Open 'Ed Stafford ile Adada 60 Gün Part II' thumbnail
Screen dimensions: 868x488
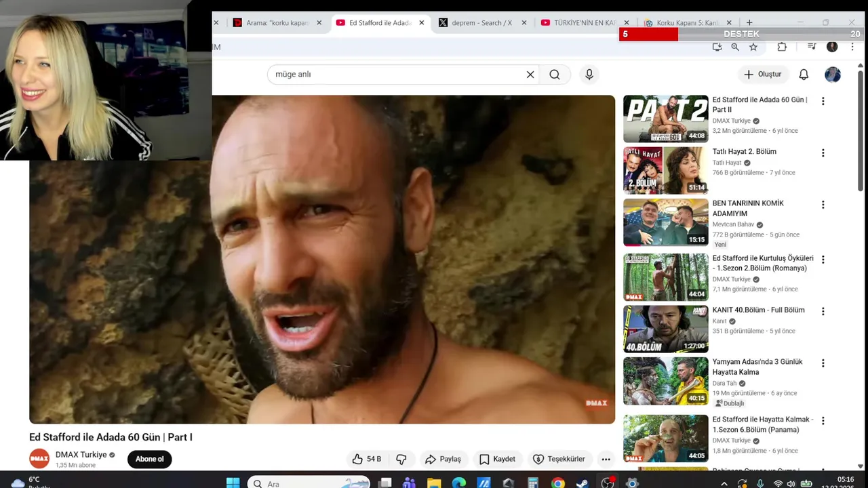point(665,119)
